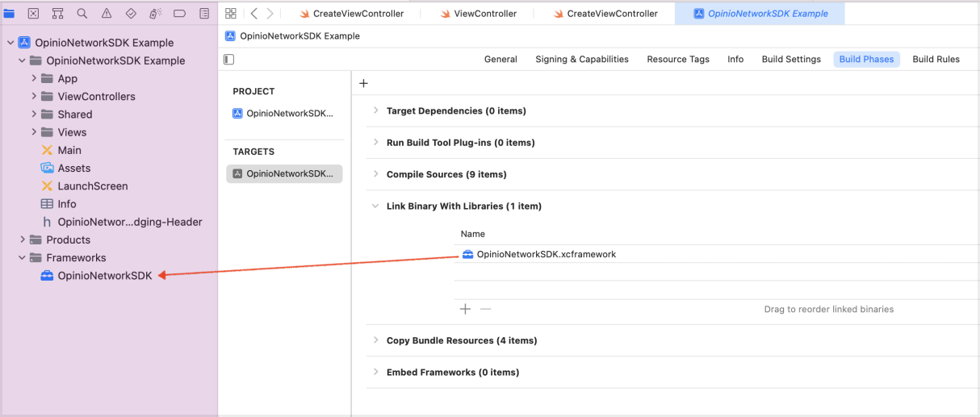Select OpinioNetworkSDK under Frameworks in navigator
Screen dimensions: 980x417
(104, 276)
